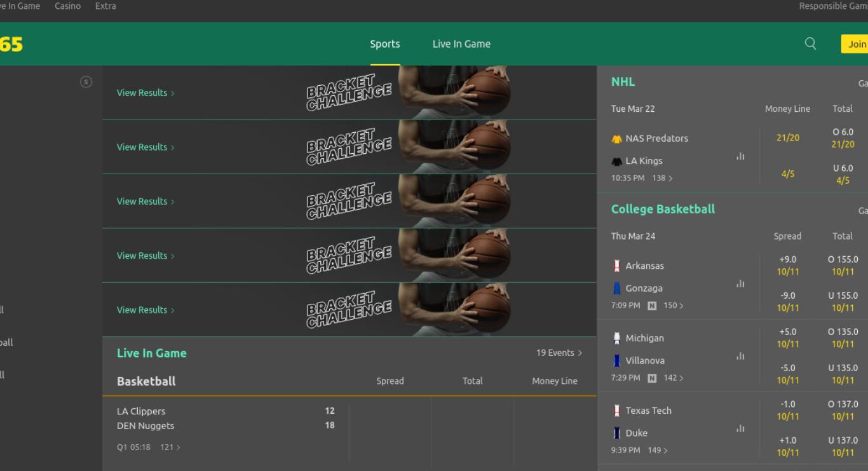Open stats chart icon for Arkansas vs Gonzaga
The width and height of the screenshot is (868, 471).
[x=740, y=284]
